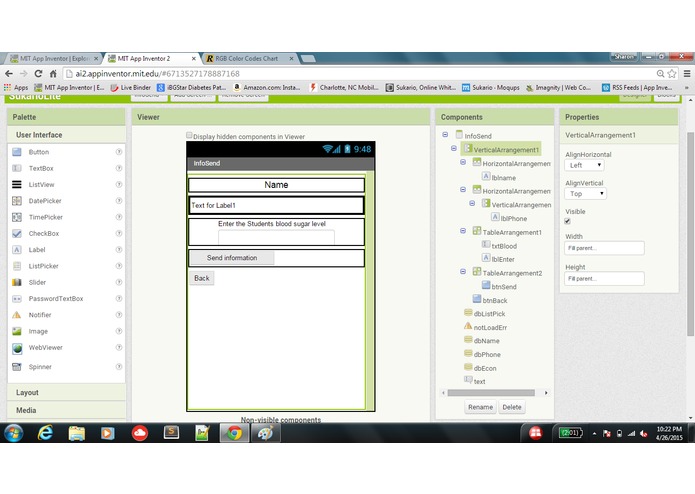Image resolution: width=695 pixels, height=494 pixels.
Task: Collapse HorizontalArrangement above lblname
Action: [463, 162]
